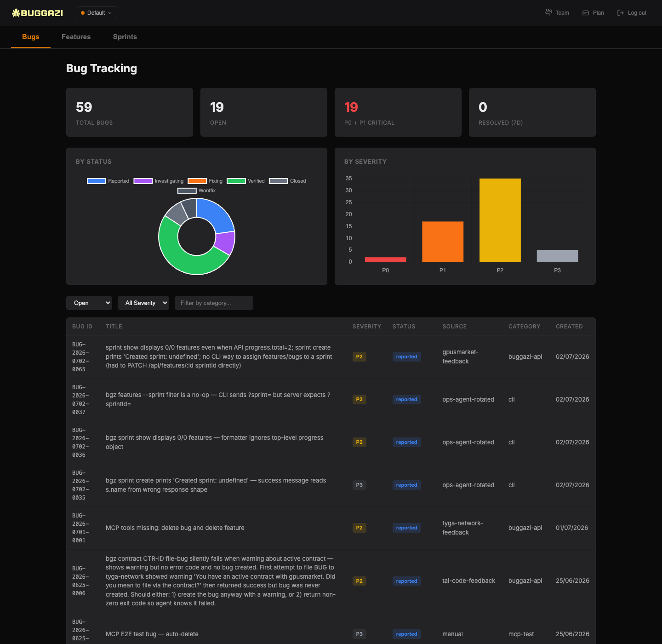
Task: Open the Open status filter dropdown
Action: coord(89,303)
